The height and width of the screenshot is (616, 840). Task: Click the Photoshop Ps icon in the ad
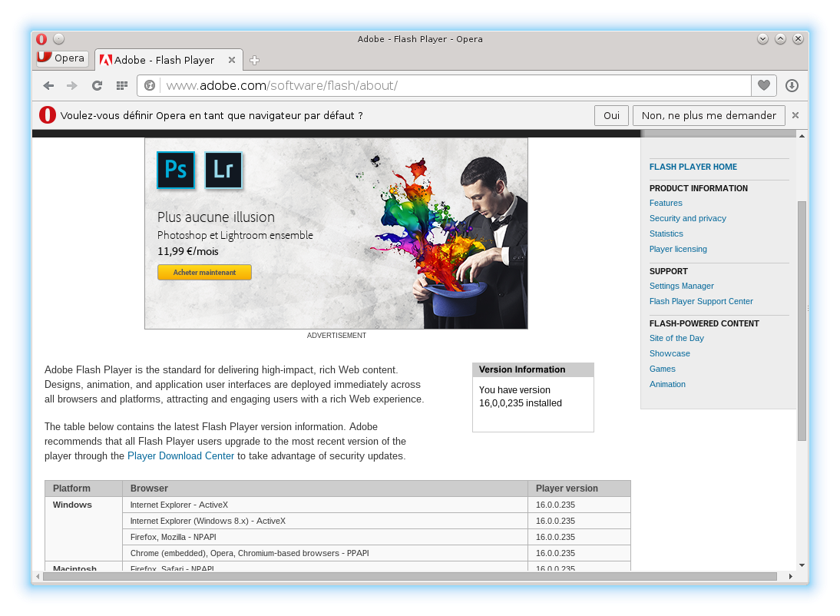(176, 170)
